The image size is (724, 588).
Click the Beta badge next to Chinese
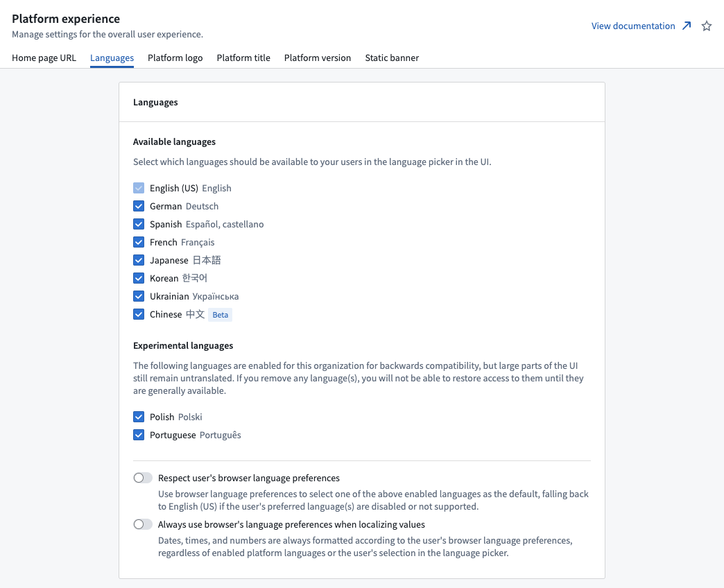point(220,314)
